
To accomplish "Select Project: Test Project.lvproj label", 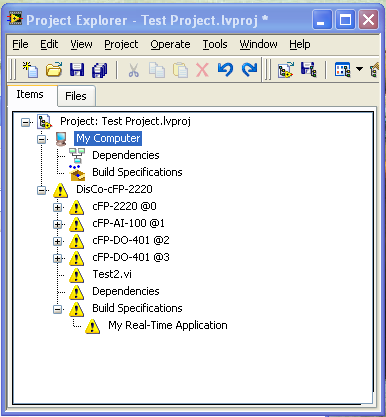I will pyautogui.click(x=125, y=121).
